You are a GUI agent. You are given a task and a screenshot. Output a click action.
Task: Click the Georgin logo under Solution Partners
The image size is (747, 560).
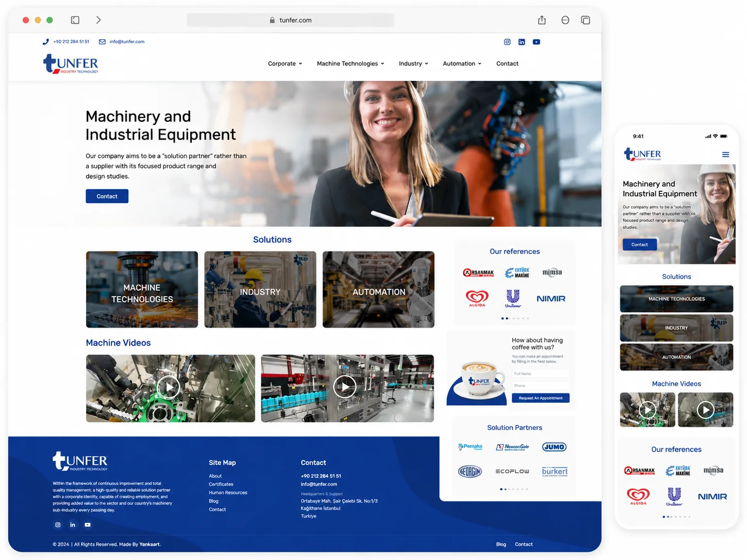470,471
